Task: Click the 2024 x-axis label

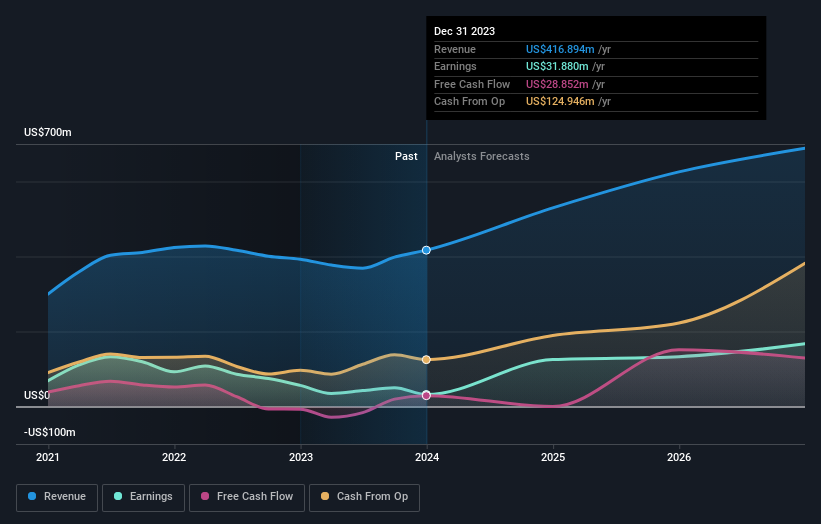Action: pos(427,458)
